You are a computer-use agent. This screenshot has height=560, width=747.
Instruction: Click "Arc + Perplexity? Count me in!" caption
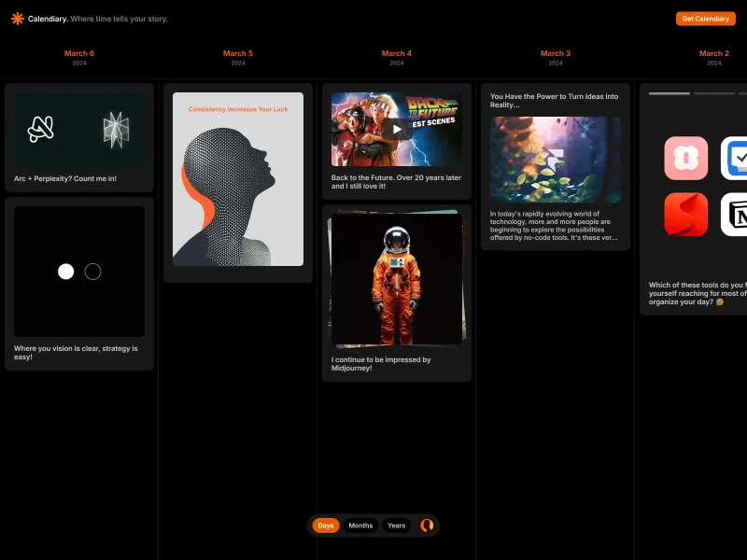[65, 178]
